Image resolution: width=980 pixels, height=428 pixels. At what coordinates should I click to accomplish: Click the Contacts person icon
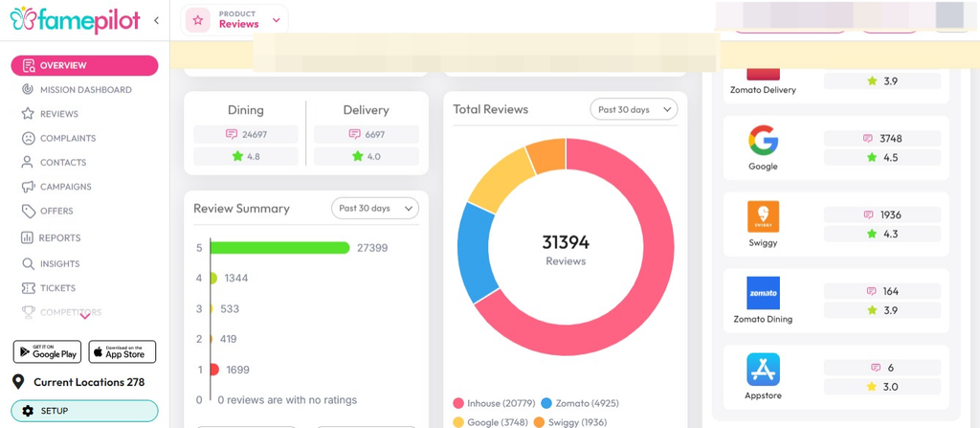[28, 162]
